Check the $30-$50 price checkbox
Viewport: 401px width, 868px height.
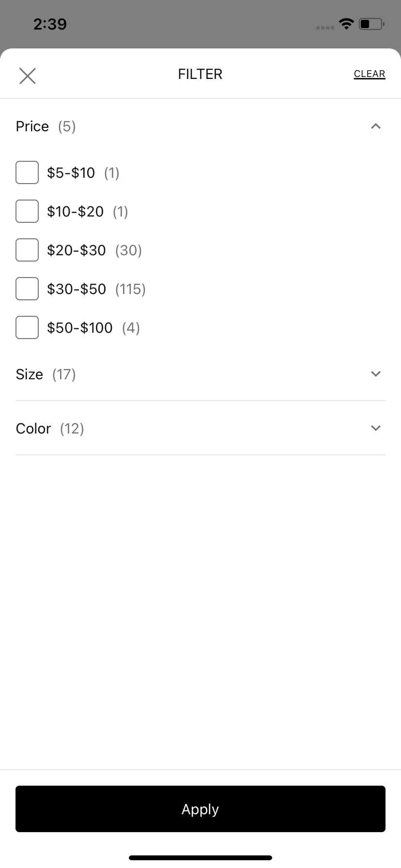(x=27, y=289)
